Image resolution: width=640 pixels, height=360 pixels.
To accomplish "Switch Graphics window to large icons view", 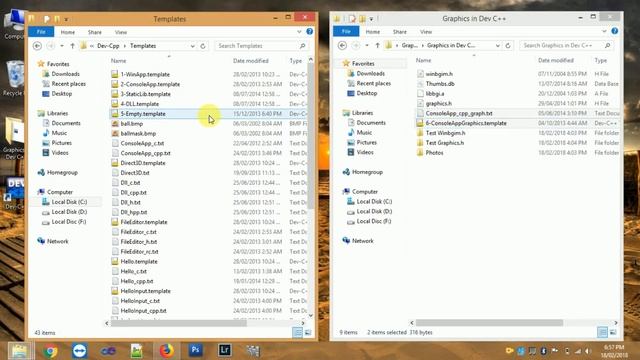I will [613, 332].
